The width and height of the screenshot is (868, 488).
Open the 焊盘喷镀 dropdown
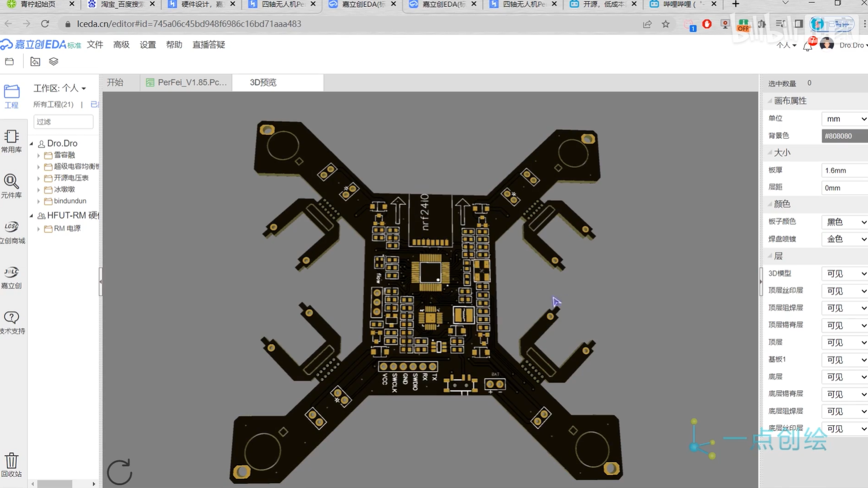click(844, 239)
